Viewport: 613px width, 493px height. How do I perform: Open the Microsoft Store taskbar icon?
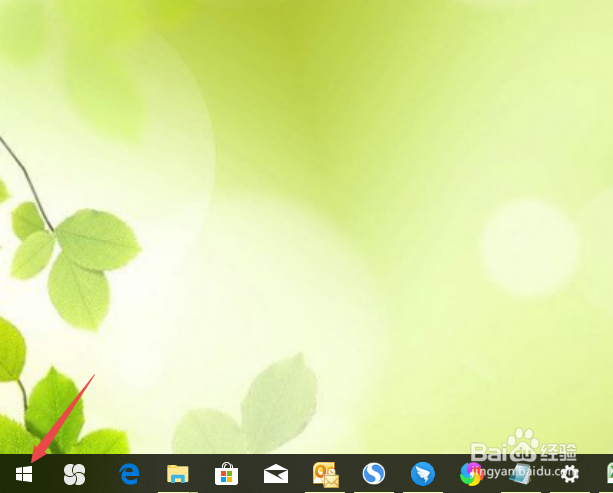(226, 473)
